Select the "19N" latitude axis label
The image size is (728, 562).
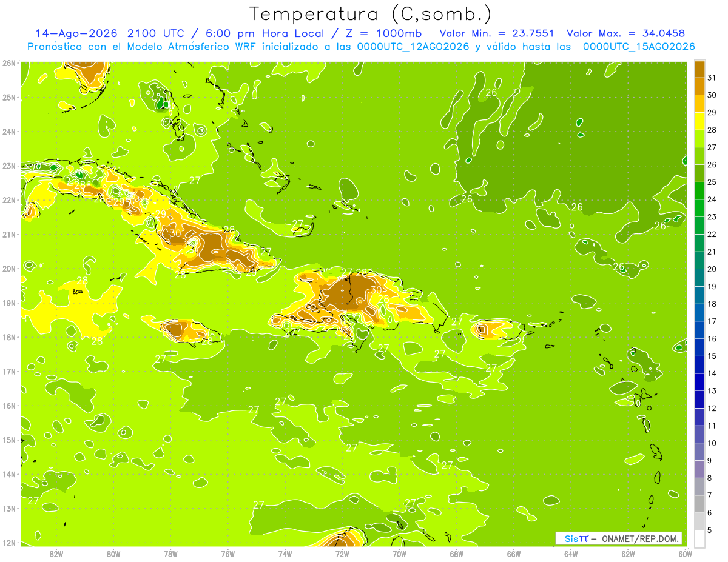(8, 303)
